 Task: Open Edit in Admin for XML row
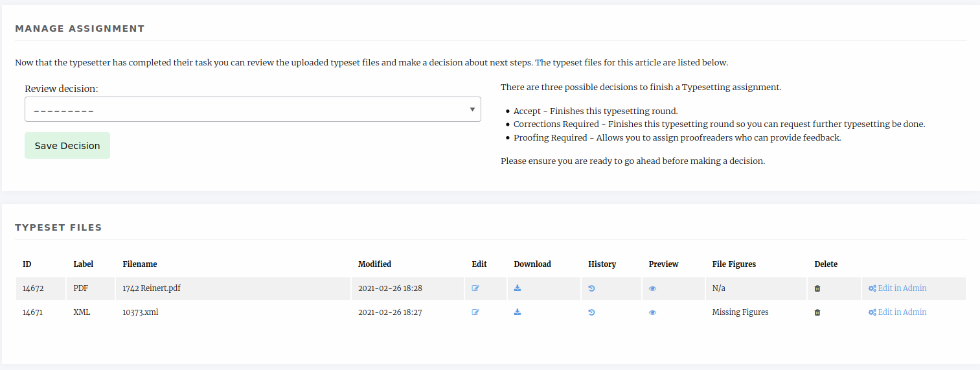(898, 312)
